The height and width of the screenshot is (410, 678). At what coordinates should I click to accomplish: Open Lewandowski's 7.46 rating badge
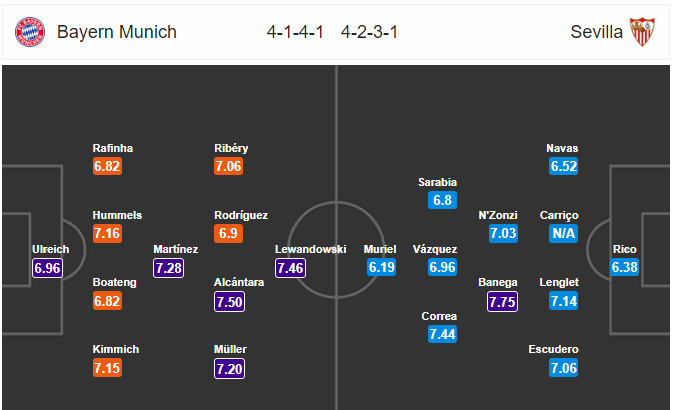pyautogui.click(x=291, y=268)
